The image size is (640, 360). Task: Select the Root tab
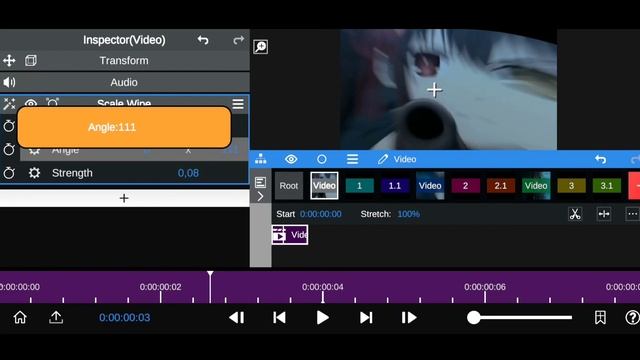point(289,186)
